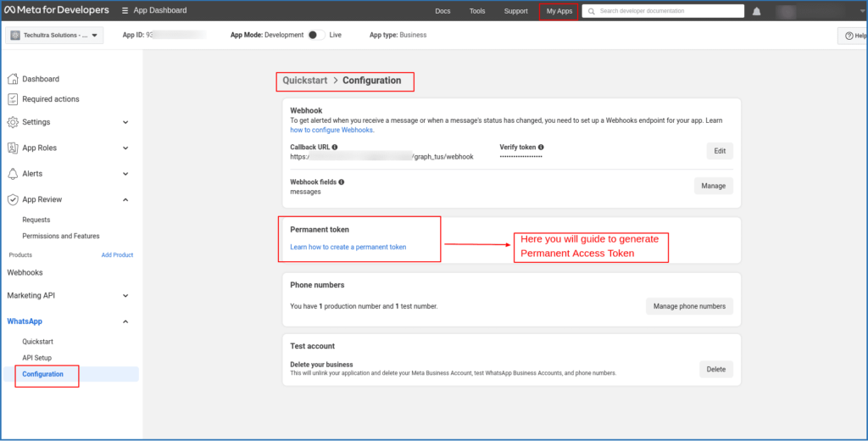This screenshot has height=441, width=868.
Task: Expand the App Roles section chevron
Action: point(125,148)
